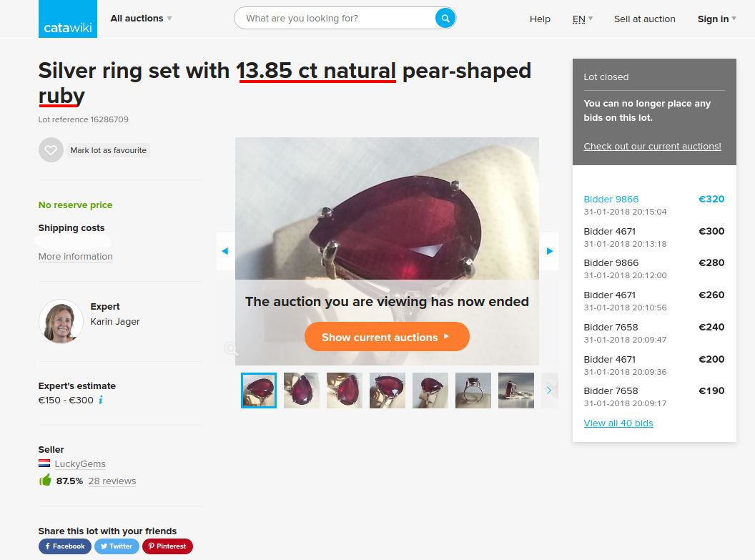755x560 pixels.
Task: Click the estimate info icon
Action: pos(101,400)
